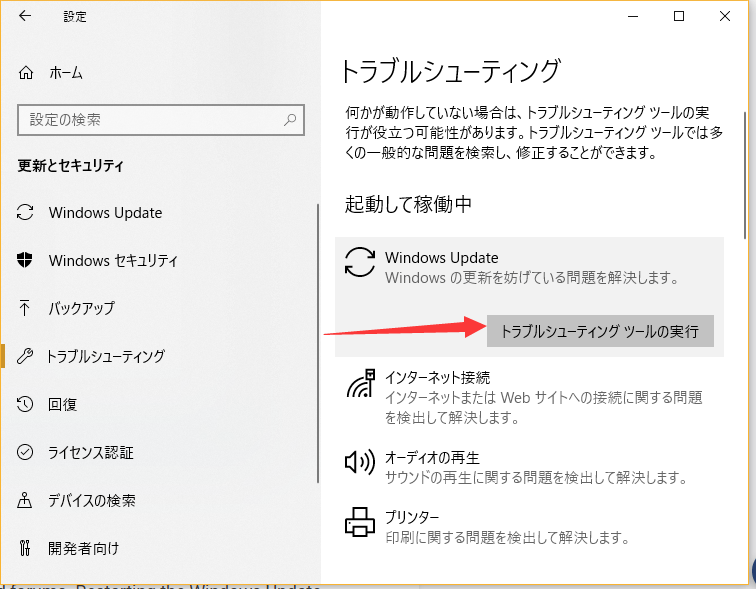Click the right pane vertical scrollbar thumb
The image size is (756, 589).
745,174
